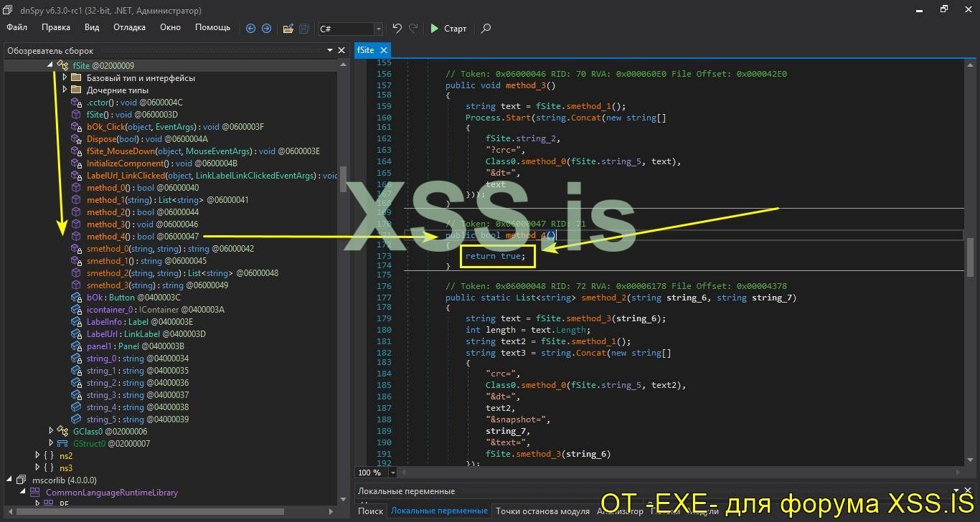The height and width of the screenshot is (522, 980).
Task: Click the .cctor method icon
Action: [x=77, y=103]
